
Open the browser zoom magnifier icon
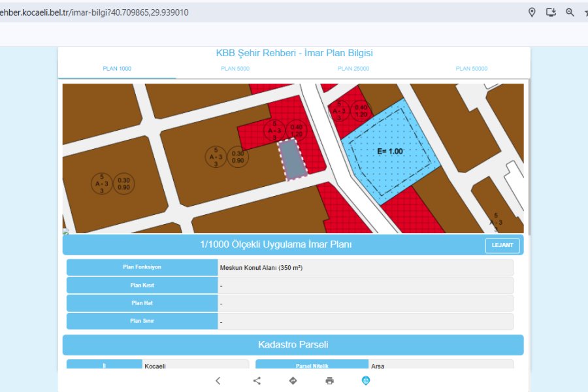pyautogui.click(x=570, y=12)
